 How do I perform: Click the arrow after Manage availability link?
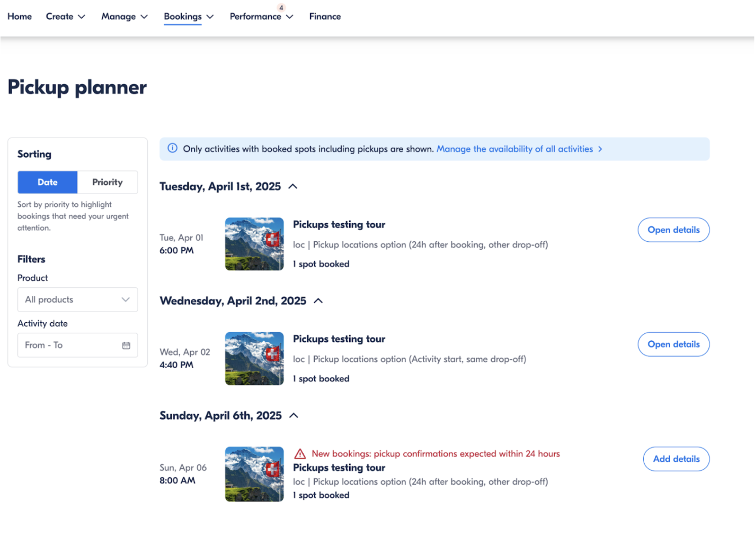pyautogui.click(x=600, y=149)
